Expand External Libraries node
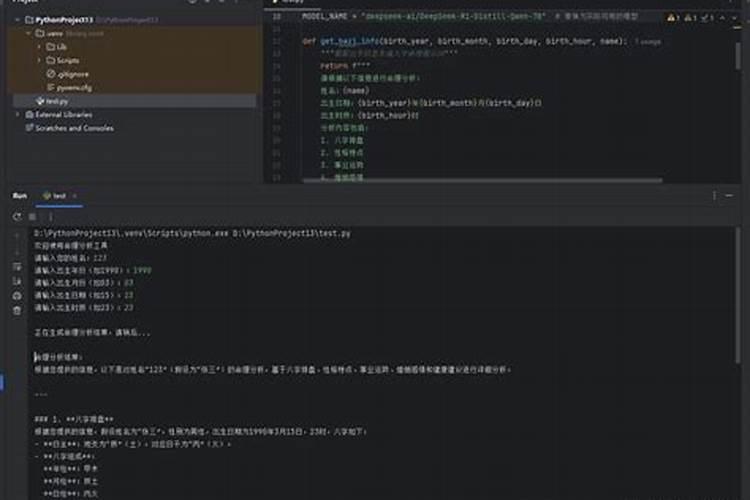 tap(17, 115)
